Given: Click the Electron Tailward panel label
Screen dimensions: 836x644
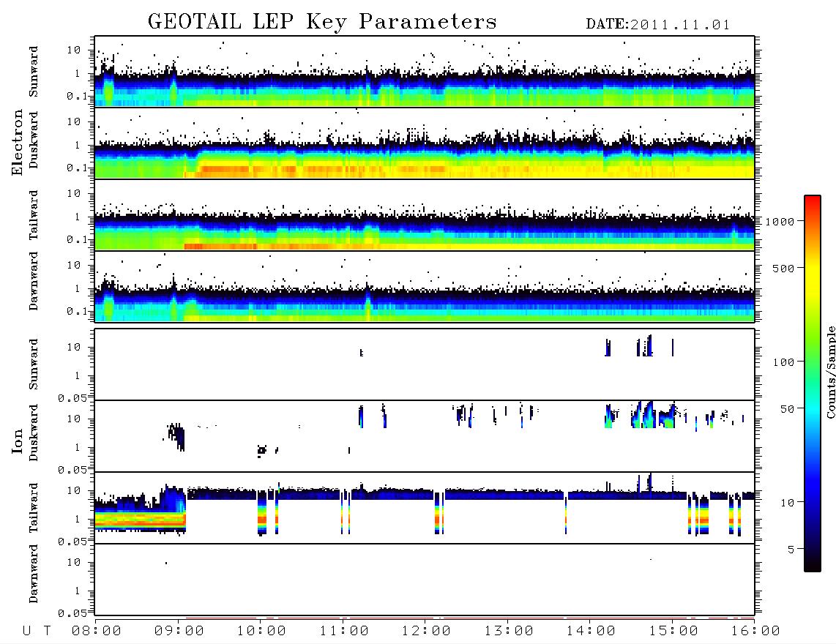Looking at the screenshot, I should tap(34, 214).
